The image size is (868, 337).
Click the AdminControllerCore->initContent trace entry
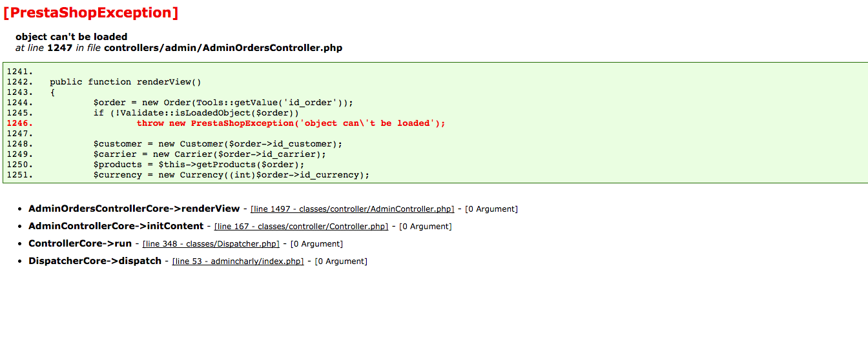[x=116, y=226]
